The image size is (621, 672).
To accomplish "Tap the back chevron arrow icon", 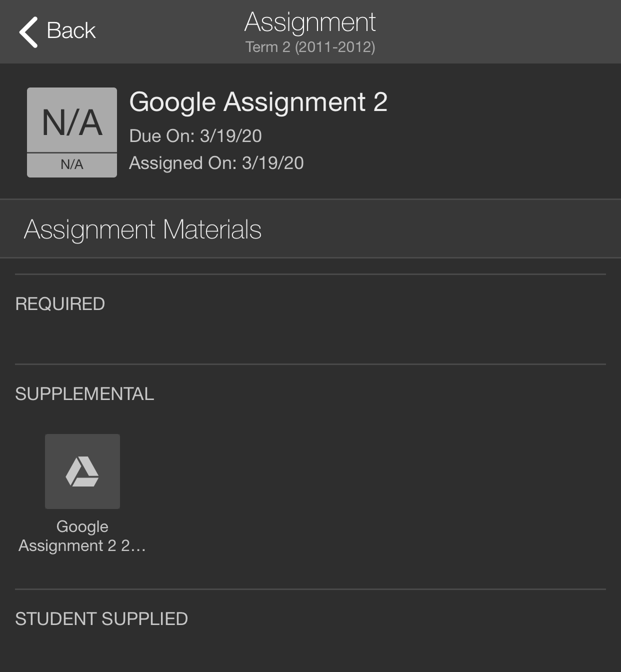I will (28, 32).
